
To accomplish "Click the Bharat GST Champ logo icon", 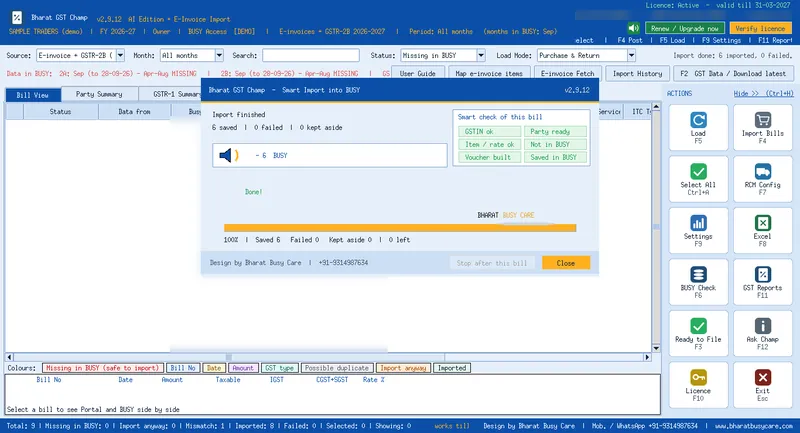I will 17,18.
